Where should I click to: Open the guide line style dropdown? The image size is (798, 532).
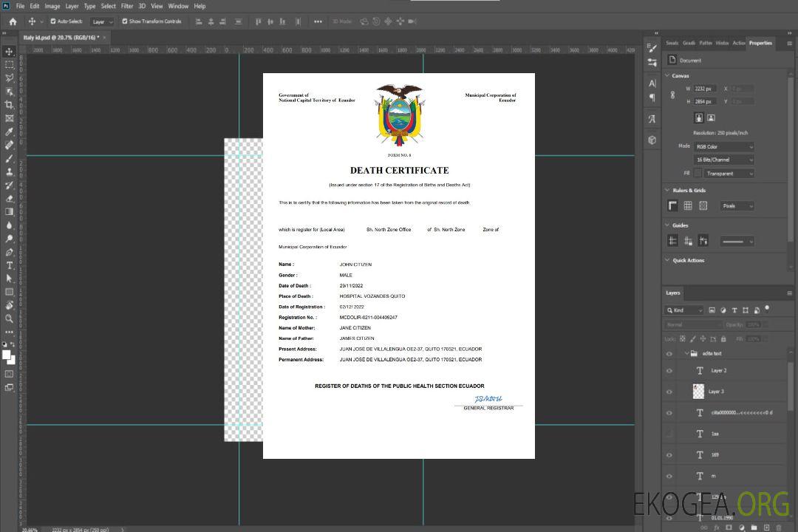pyautogui.click(x=737, y=242)
